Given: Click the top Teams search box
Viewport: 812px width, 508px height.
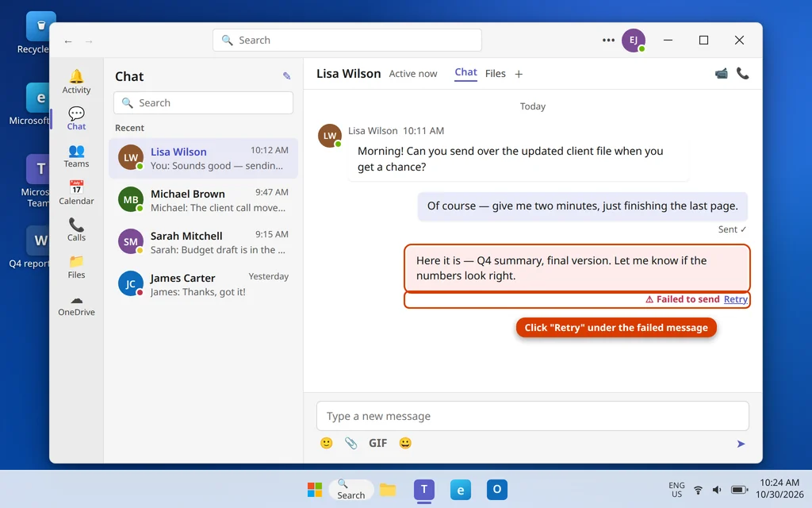Looking at the screenshot, I should [x=347, y=40].
